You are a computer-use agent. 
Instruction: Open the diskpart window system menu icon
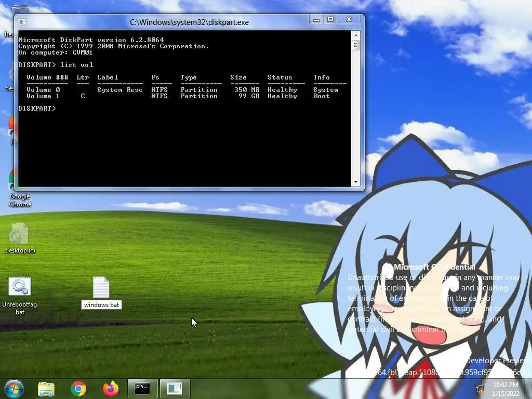point(23,22)
